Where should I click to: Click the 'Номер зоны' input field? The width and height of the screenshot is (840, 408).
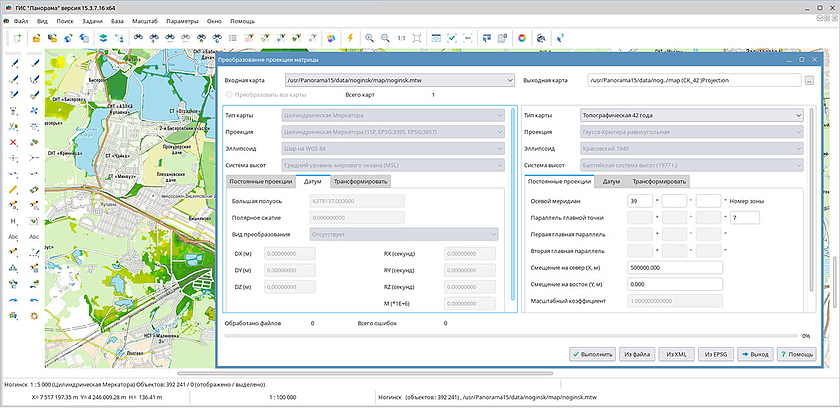(745, 217)
